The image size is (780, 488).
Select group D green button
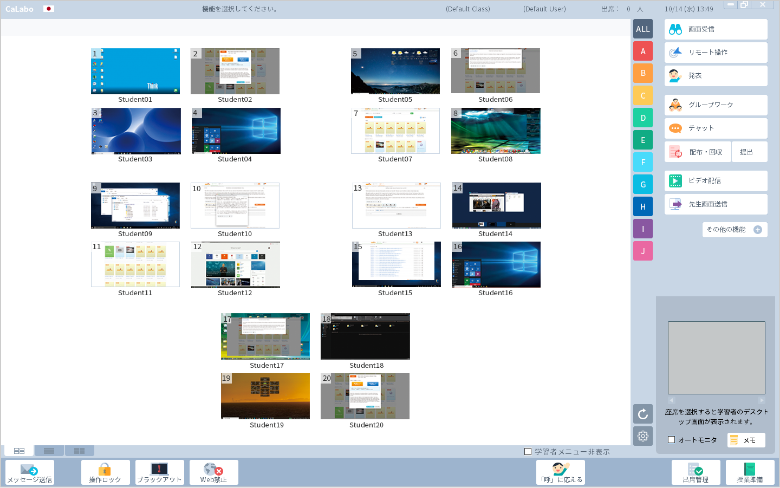click(x=643, y=118)
